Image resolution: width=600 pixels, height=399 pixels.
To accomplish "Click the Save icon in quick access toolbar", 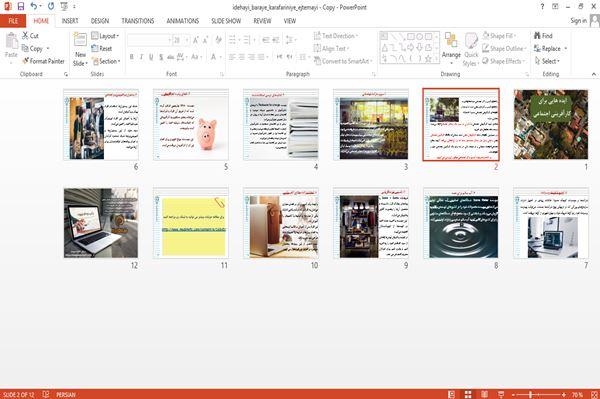I will coord(21,6).
